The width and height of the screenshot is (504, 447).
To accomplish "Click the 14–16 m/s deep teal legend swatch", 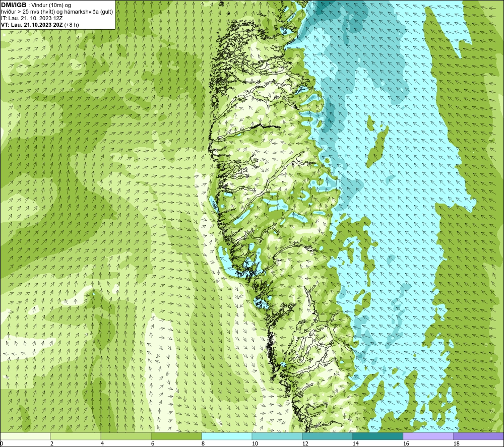I will coord(378,436).
